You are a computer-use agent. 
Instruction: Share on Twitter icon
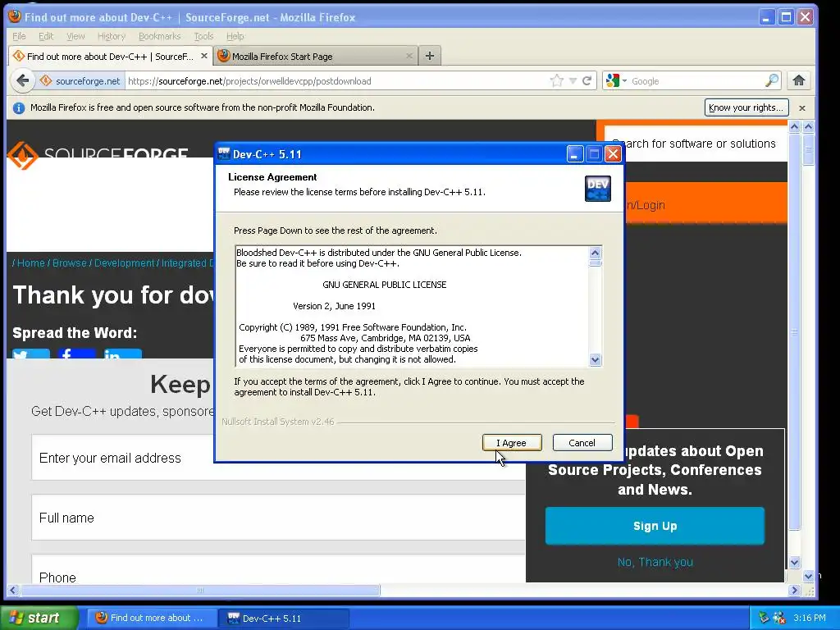[x=31, y=354]
